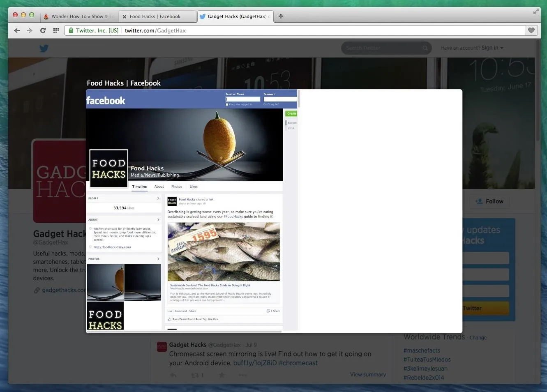Open the Photos tab on Facebook page
The width and height of the screenshot is (547, 392).
coord(177,187)
